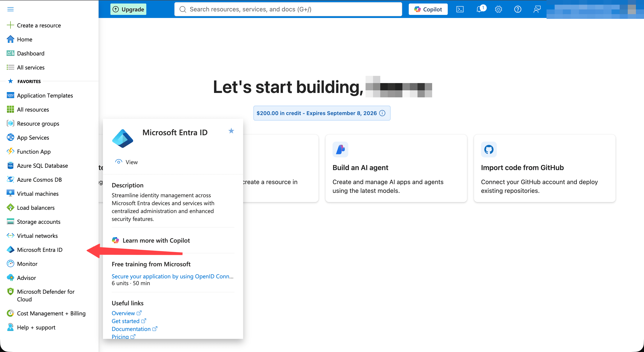The image size is (644, 352).
Task: Open Cloud Shell from the top bar
Action: [x=460, y=9]
